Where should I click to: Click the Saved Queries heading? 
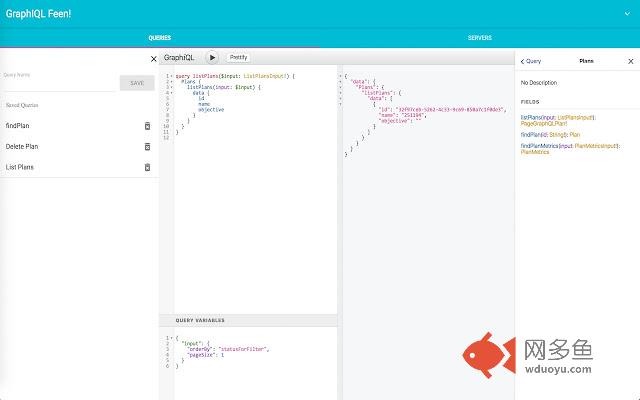[22, 105]
